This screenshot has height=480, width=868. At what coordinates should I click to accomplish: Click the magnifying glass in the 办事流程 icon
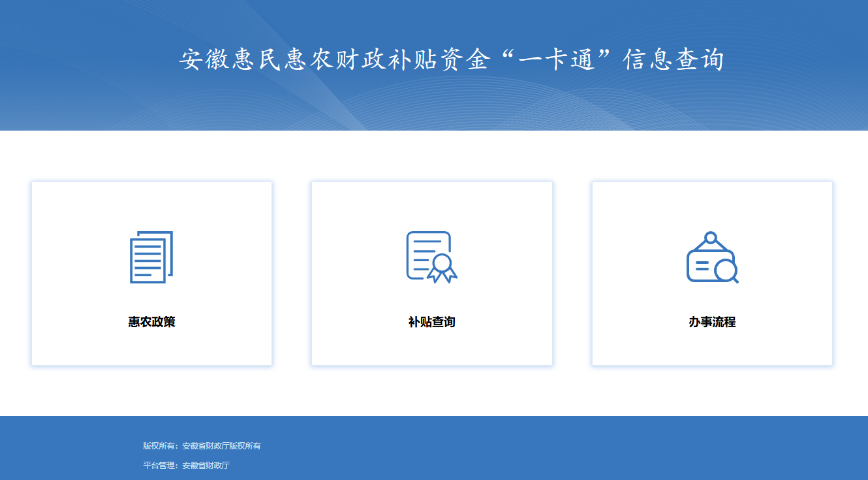click(725, 270)
